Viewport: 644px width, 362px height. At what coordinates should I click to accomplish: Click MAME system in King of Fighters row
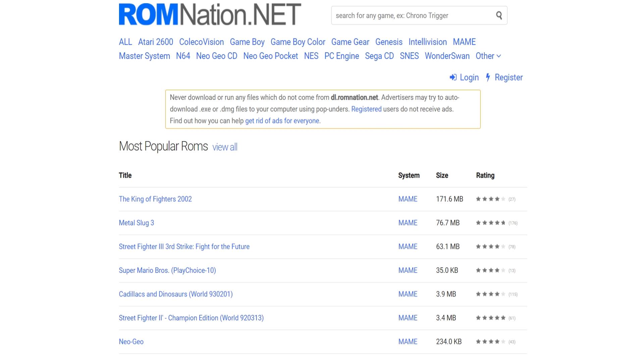[x=408, y=199]
